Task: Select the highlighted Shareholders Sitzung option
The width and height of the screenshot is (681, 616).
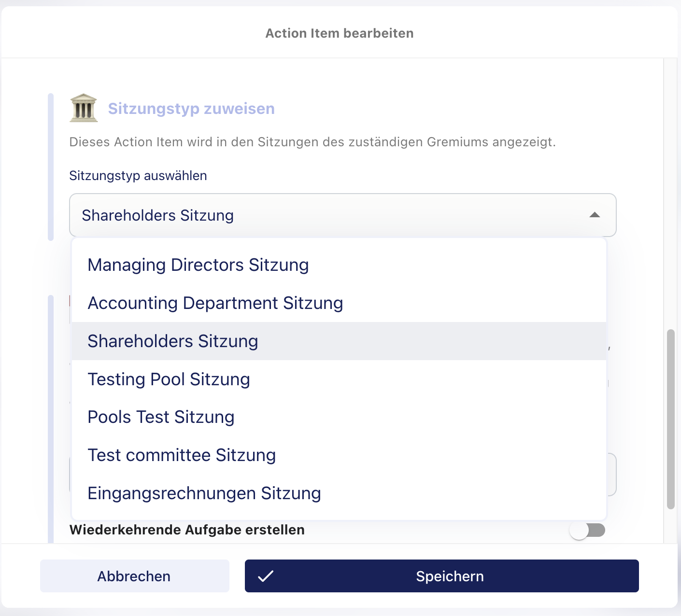Action: [339, 341]
